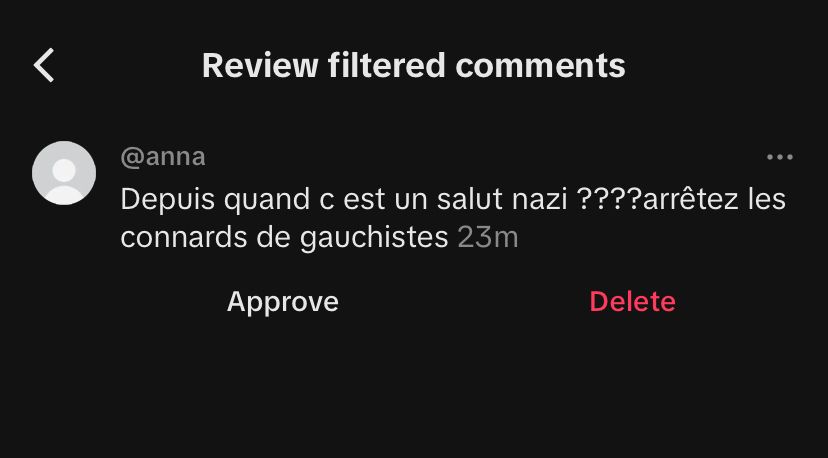Click the word 'comments' in the page title
This screenshot has height=458, width=828.
(540, 66)
